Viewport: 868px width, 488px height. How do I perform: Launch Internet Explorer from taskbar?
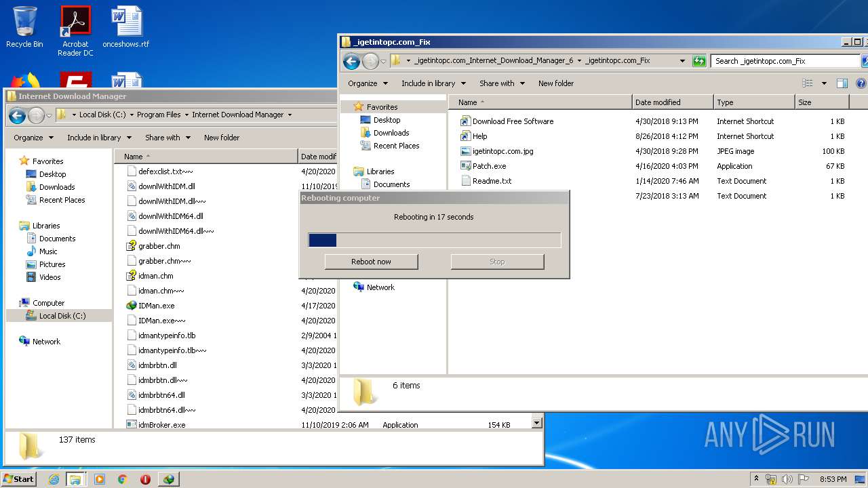point(54,479)
